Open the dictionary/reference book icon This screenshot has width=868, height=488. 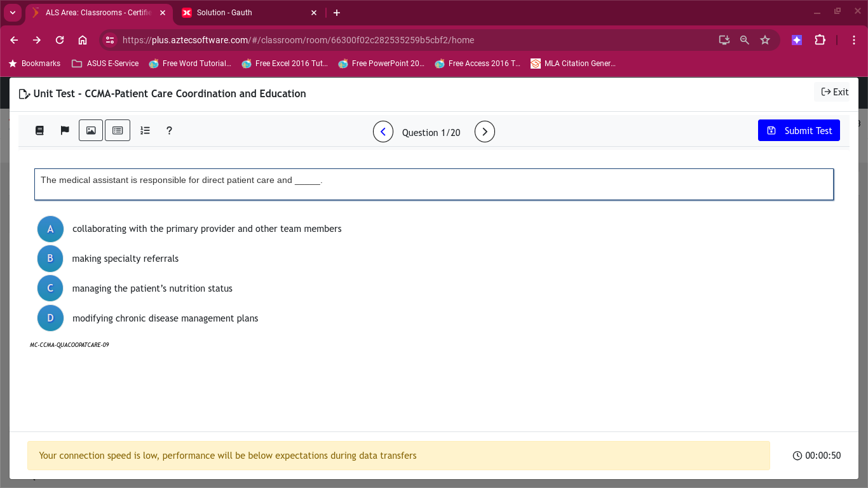pyautogui.click(x=39, y=130)
